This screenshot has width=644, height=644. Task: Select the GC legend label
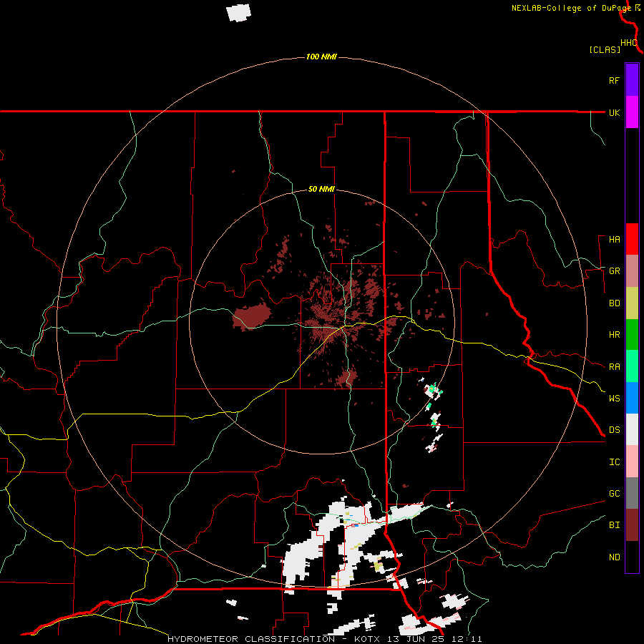tap(614, 493)
